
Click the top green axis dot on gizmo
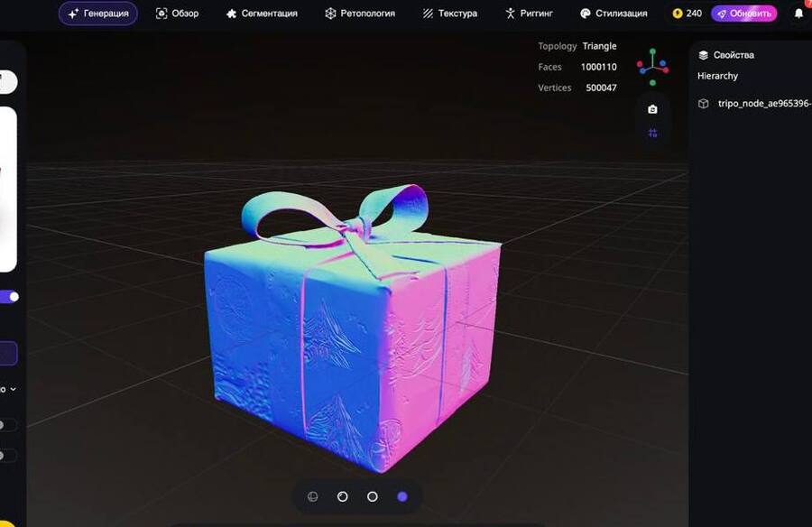click(652, 51)
